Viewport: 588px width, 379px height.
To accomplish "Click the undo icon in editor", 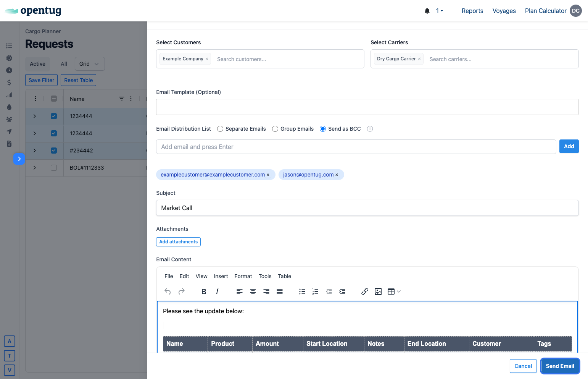I will coord(168,292).
